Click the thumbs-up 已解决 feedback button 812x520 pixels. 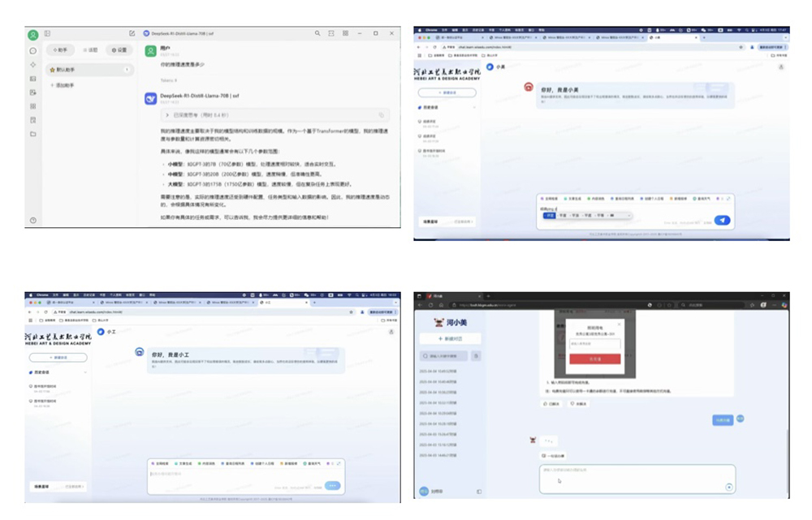(551, 403)
